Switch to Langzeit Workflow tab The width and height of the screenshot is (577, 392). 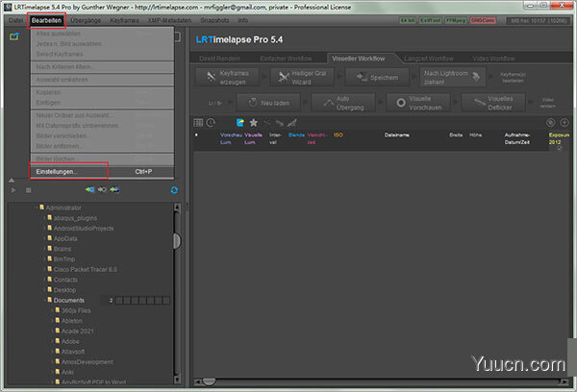pyautogui.click(x=429, y=59)
